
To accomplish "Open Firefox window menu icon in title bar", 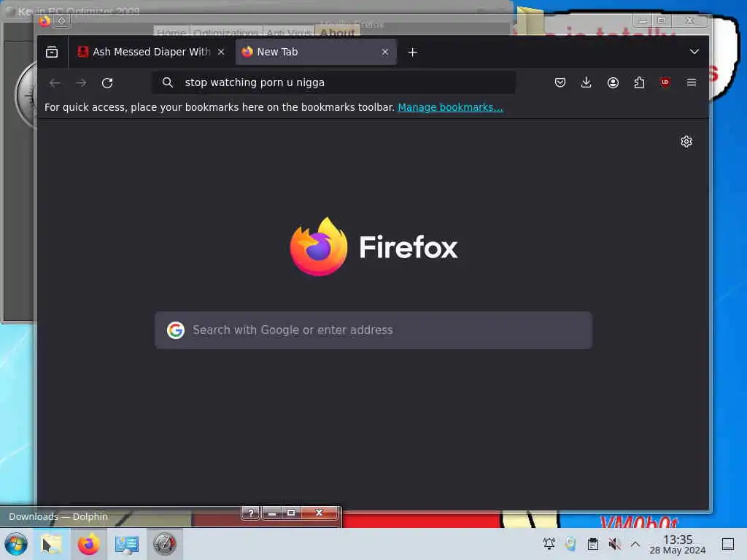I will (x=44, y=21).
